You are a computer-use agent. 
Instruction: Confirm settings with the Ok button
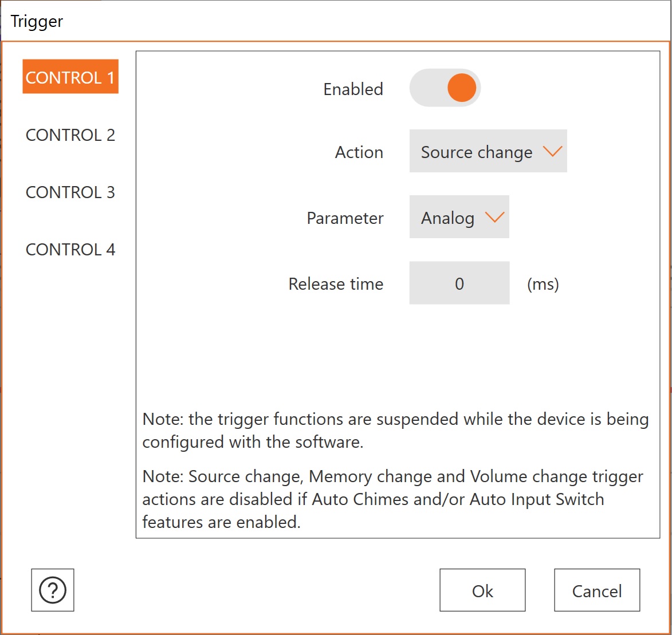(x=482, y=590)
